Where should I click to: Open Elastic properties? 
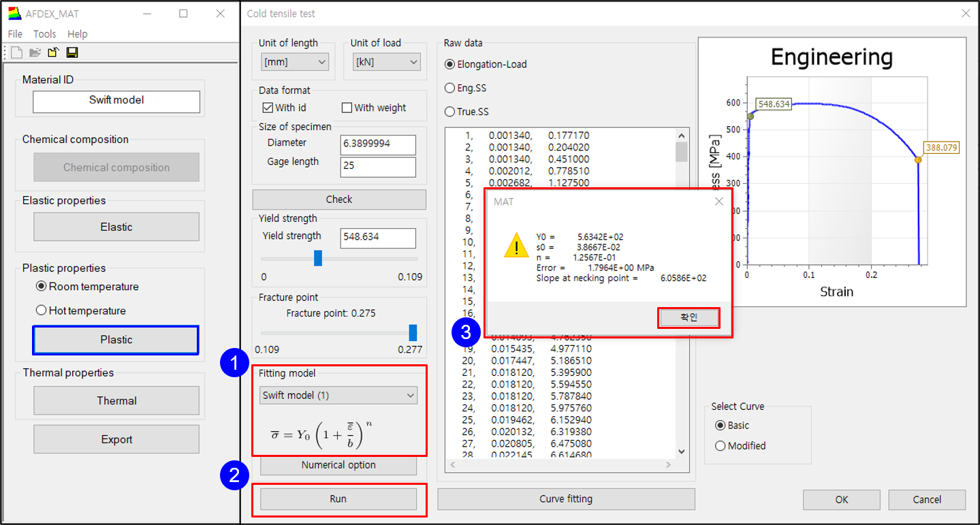[x=116, y=227]
